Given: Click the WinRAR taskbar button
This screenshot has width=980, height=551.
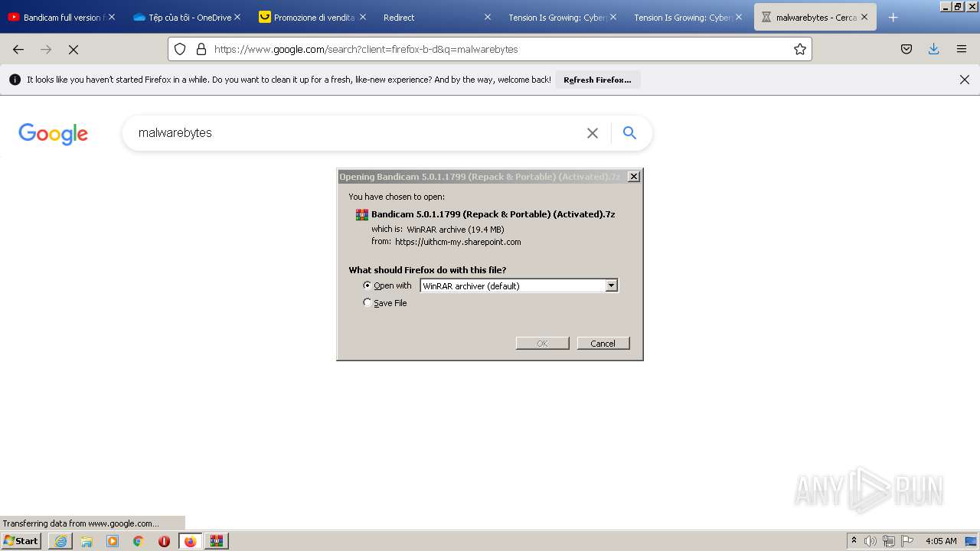Looking at the screenshot, I should click(x=217, y=541).
